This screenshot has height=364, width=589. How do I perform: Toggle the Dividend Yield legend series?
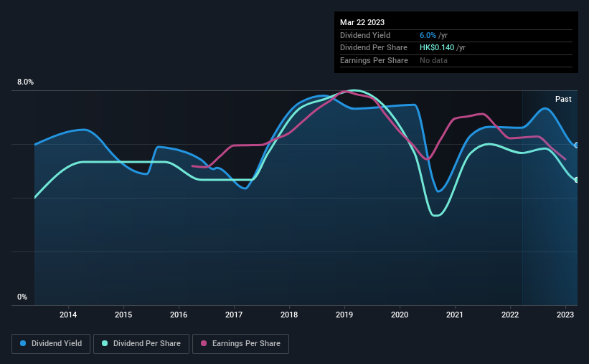tap(51, 344)
